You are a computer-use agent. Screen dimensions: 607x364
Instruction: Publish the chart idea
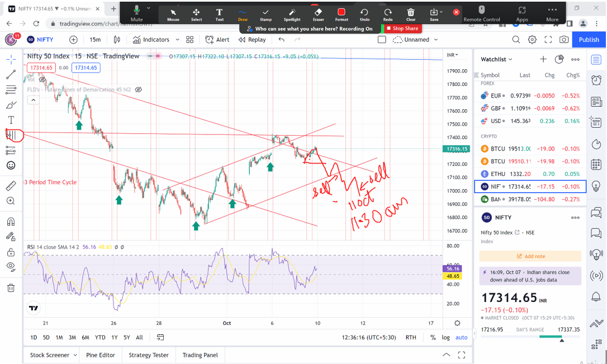[589, 40]
